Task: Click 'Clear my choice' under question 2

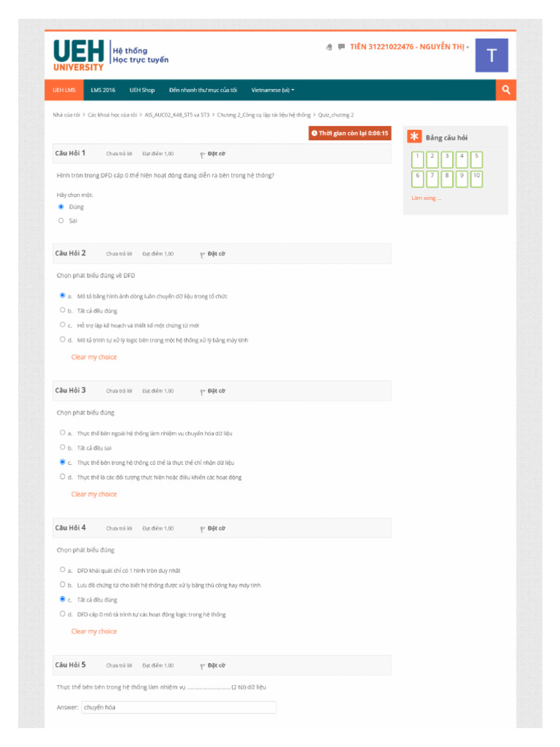Action: (x=94, y=357)
